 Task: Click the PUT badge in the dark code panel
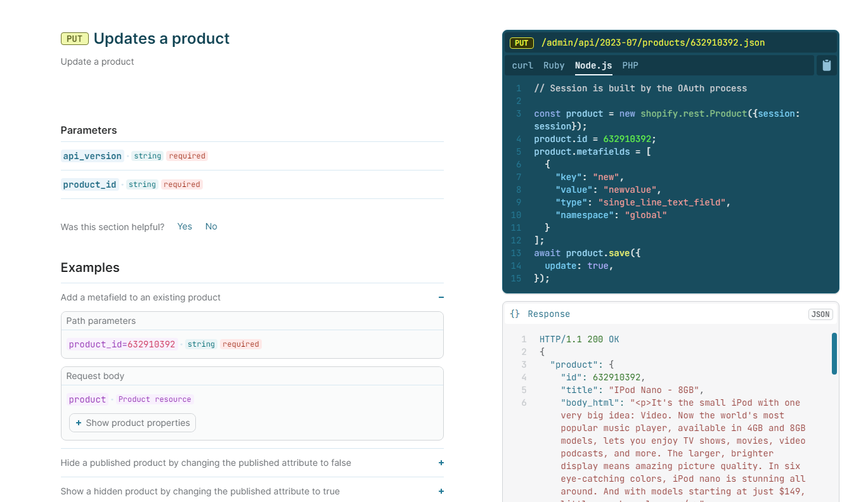pyautogui.click(x=521, y=43)
